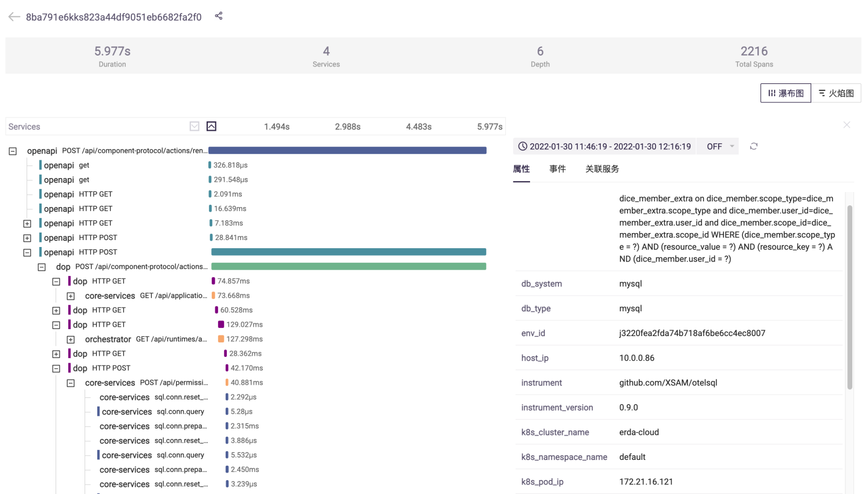Click the host_ip value 10.0.0.86
Viewport: 868px width, 494px height.
[637, 358]
